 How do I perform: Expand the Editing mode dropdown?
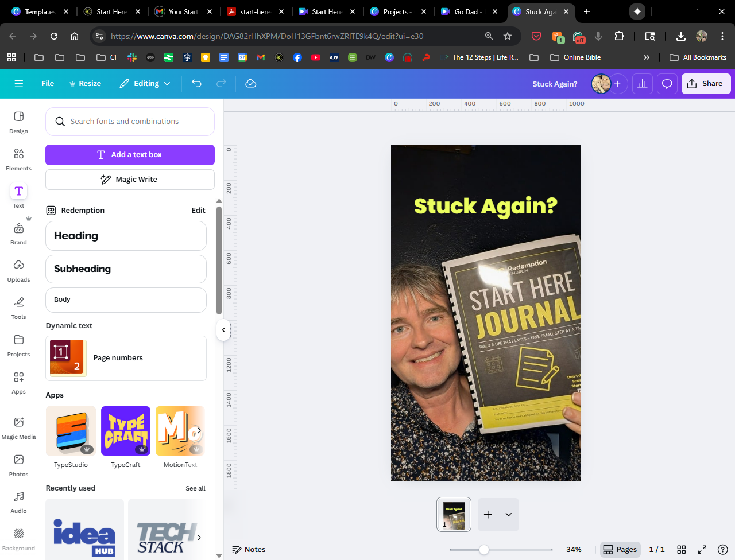point(145,84)
